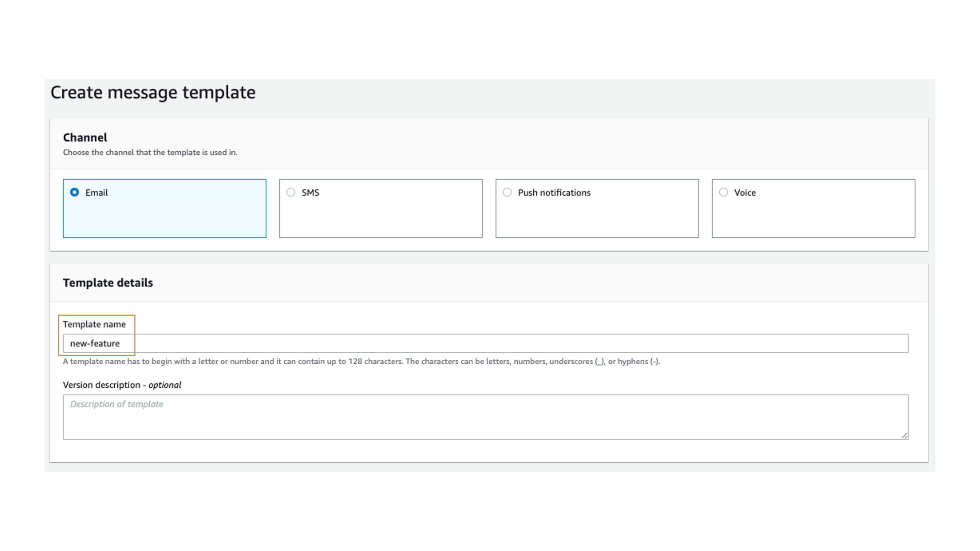
Task: Click the selected Email radio button
Action: point(75,193)
